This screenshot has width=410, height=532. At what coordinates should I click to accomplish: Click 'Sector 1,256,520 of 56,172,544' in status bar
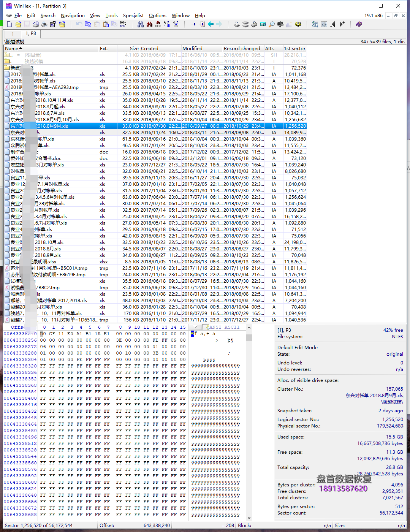[38, 526]
